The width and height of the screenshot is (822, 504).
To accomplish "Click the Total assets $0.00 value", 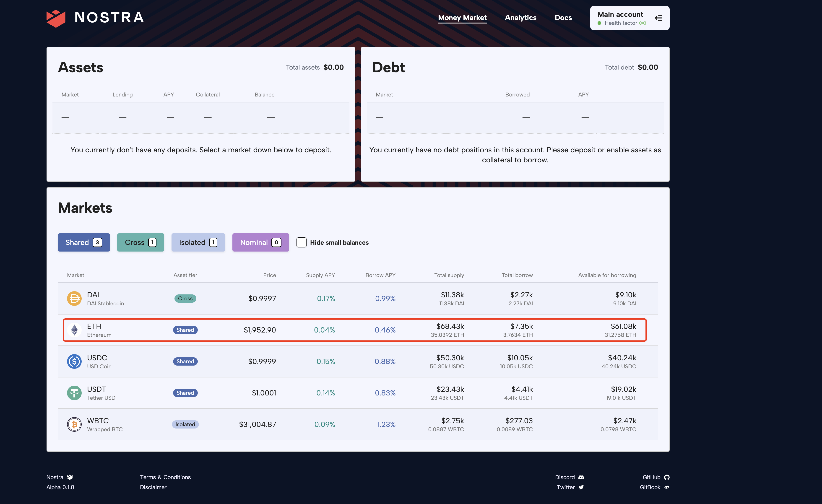I will (334, 67).
